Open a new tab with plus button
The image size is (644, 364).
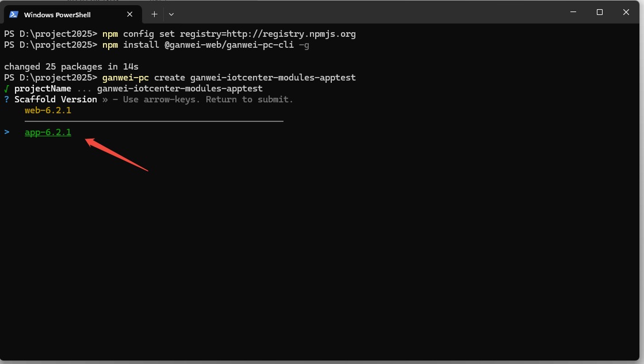154,14
